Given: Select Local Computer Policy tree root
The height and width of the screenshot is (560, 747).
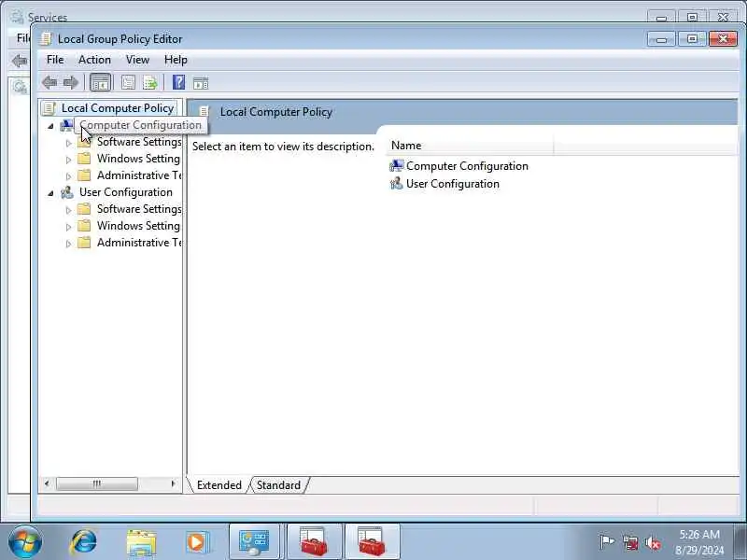Looking at the screenshot, I should 118,108.
